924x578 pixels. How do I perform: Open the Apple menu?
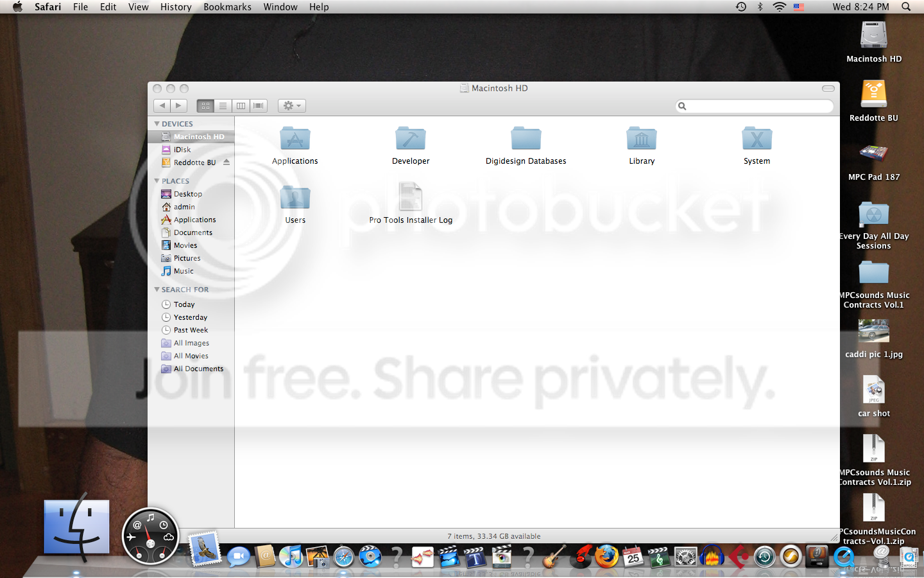coord(17,7)
